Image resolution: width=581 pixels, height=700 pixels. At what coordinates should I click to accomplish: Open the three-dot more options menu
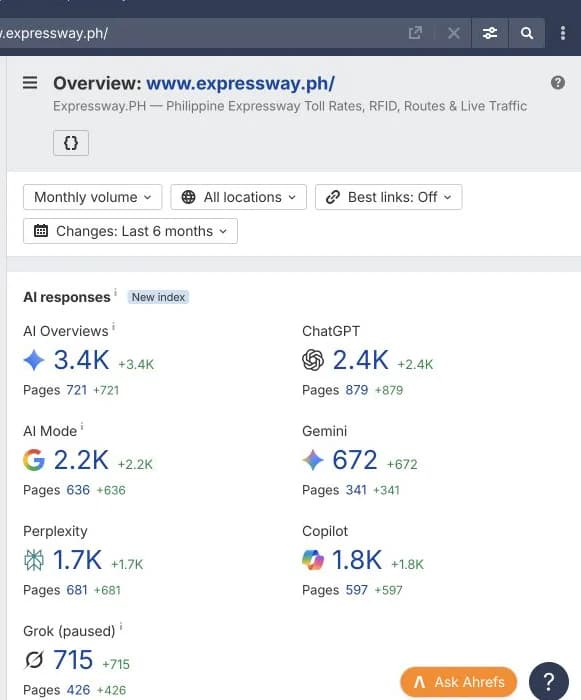pyautogui.click(x=563, y=33)
